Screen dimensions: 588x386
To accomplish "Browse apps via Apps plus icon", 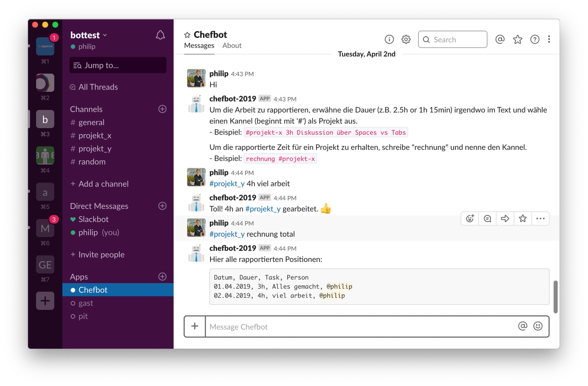I will click(x=162, y=277).
